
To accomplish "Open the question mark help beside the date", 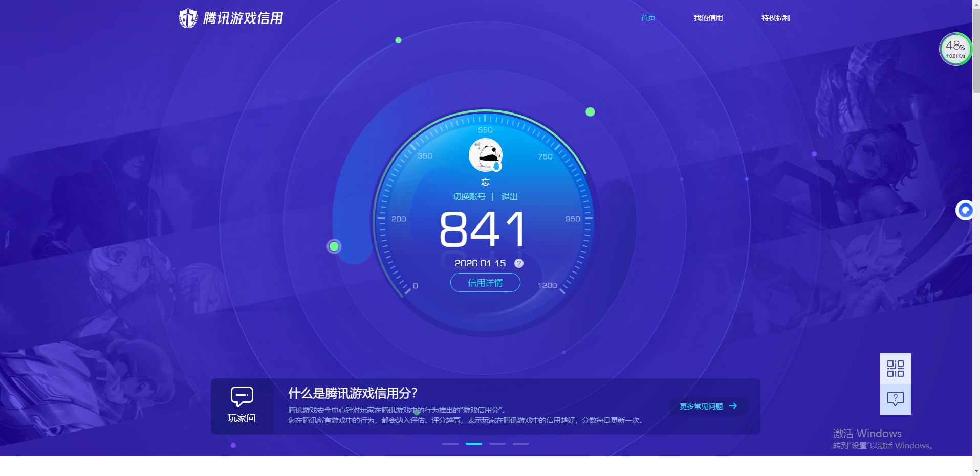I will 518,263.
